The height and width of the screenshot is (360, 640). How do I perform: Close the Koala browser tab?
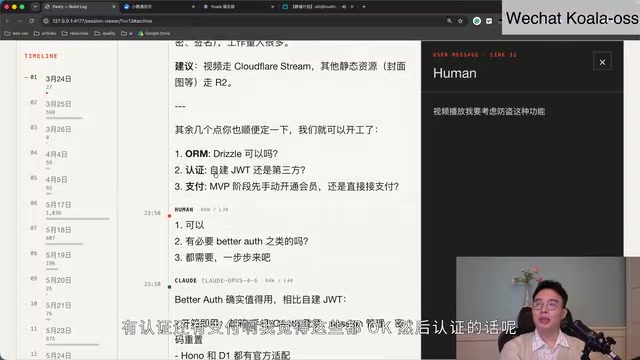pos(272,7)
